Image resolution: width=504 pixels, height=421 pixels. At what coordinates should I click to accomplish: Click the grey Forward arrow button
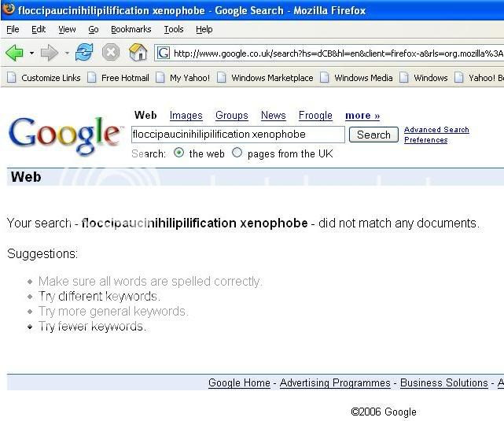50,53
